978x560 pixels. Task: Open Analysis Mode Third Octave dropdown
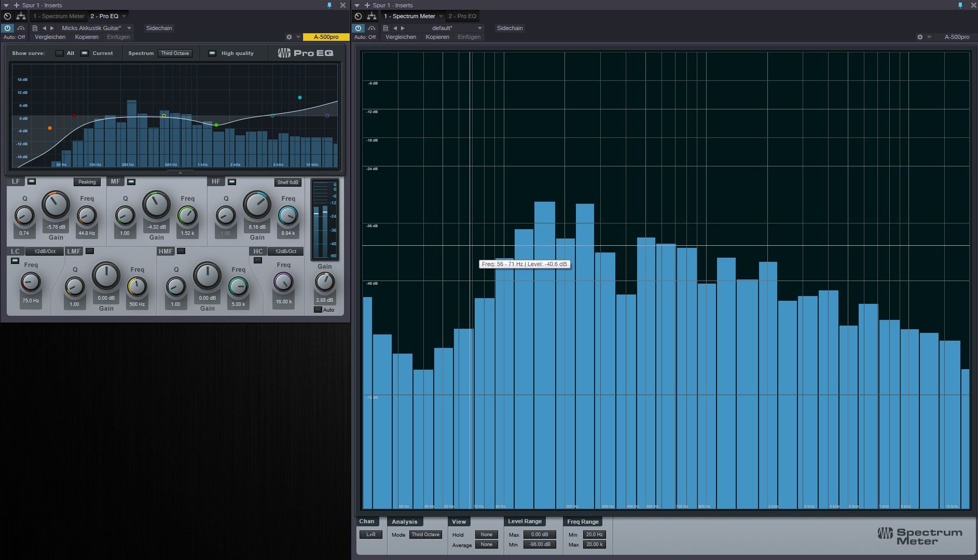tap(425, 535)
